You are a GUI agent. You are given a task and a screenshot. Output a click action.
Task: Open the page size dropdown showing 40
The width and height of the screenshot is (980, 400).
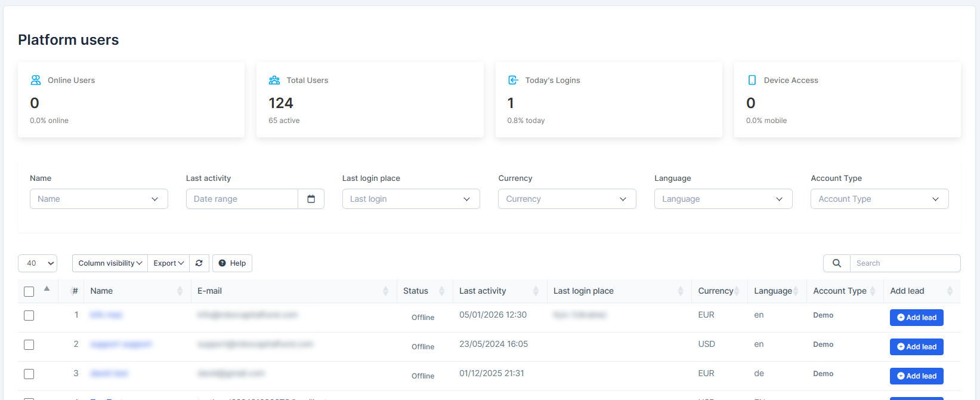pyautogui.click(x=38, y=263)
